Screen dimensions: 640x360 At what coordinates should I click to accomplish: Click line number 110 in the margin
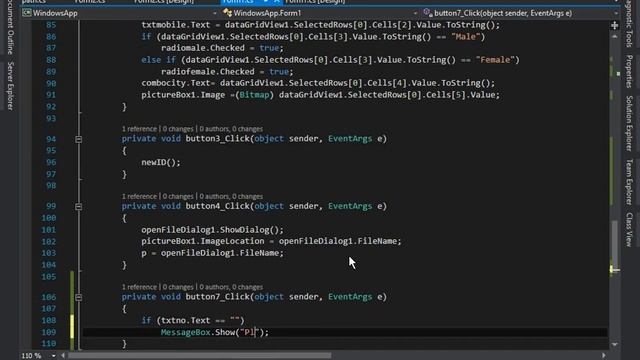49,344
